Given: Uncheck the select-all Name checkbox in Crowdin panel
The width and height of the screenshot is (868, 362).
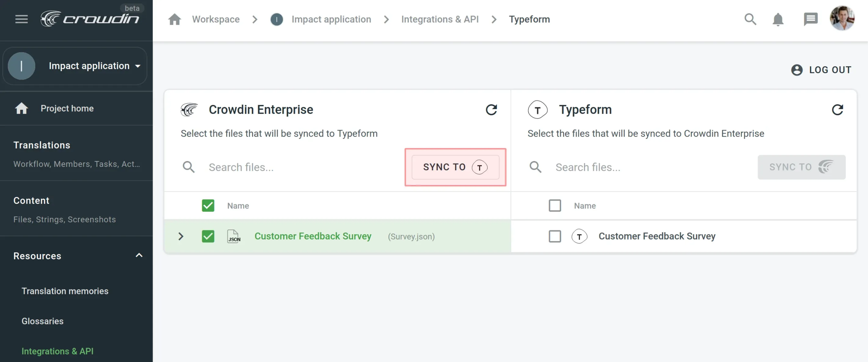Looking at the screenshot, I should point(208,206).
